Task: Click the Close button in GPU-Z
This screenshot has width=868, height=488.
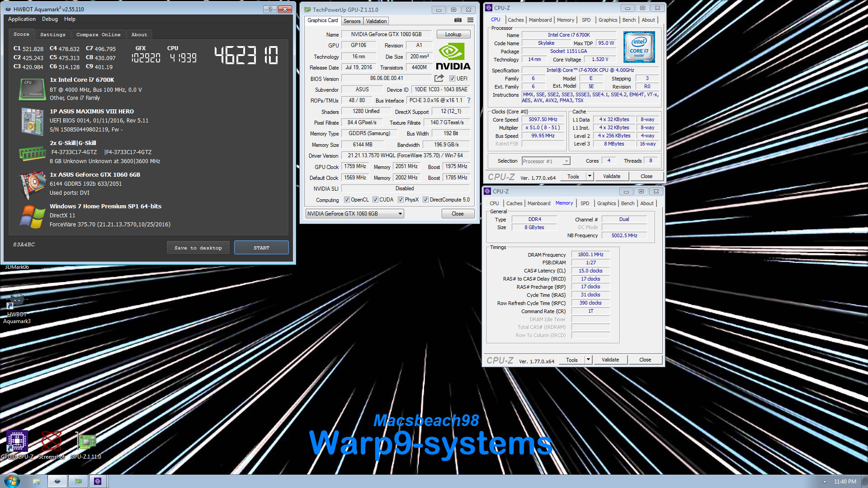Action: pos(458,214)
